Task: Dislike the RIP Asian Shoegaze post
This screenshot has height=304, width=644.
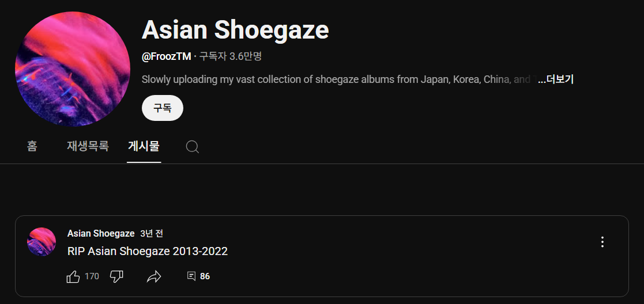Action: (116, 276)
